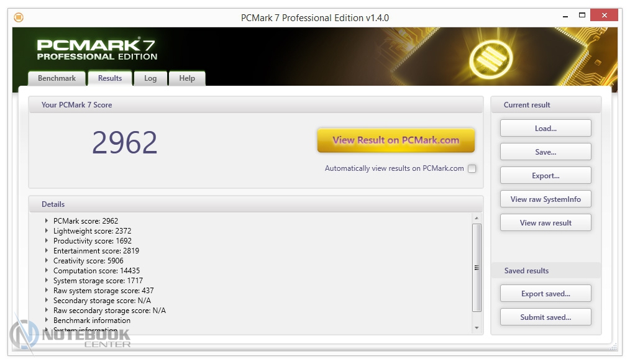Viewport: 630px width, 364px height.
Task: Click the Details list scrollbar thumb
Action: point(477,267)
